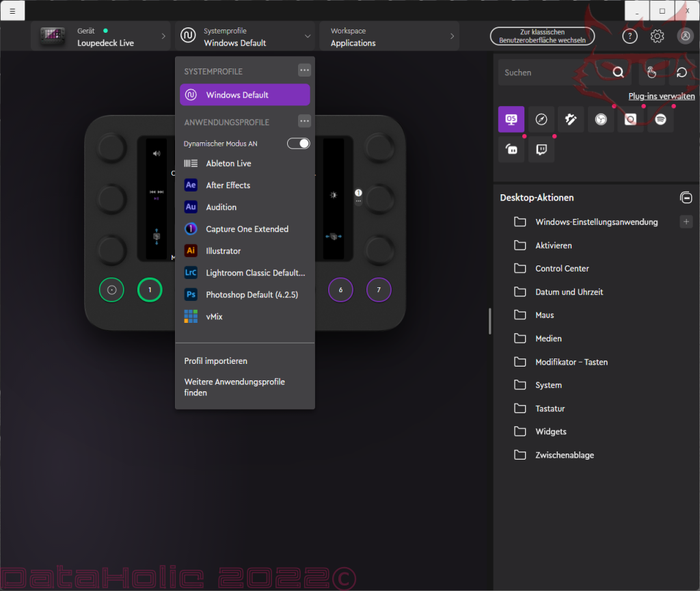Expand the Workspace Applications chevron
Screen dimensions: 700x591
tap(453, 36)
